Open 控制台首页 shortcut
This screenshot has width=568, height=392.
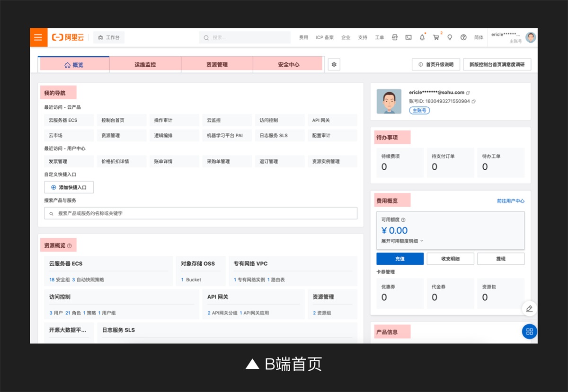[122, 120]
